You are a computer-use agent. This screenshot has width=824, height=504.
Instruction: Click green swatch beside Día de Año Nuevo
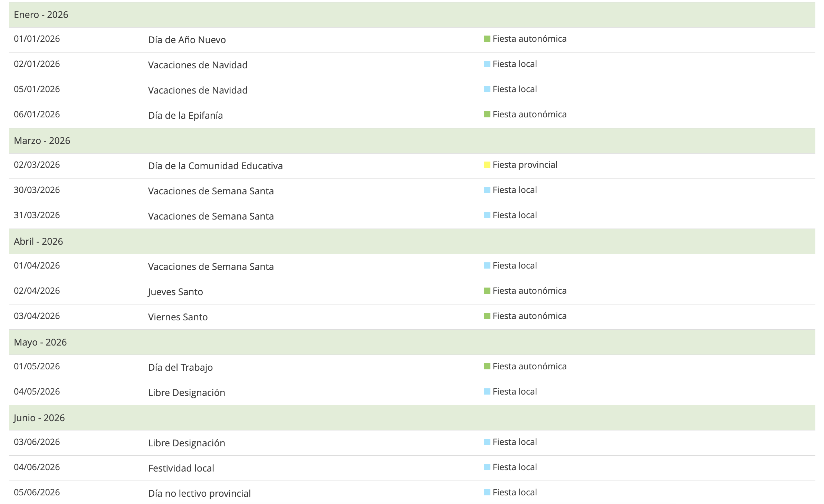pyautogui.click(x=487, y=39)
